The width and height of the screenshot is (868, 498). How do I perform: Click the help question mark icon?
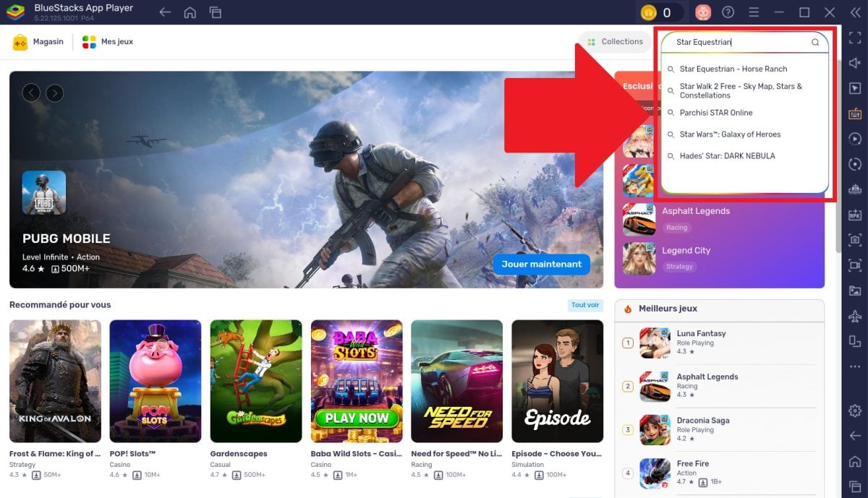coord(728,12)
